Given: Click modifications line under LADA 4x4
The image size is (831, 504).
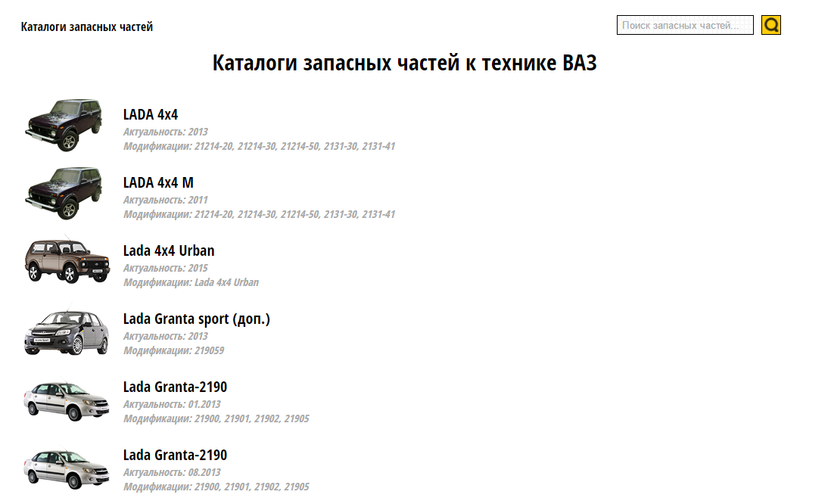Looking at the screenshot, I should click(259, 146).
